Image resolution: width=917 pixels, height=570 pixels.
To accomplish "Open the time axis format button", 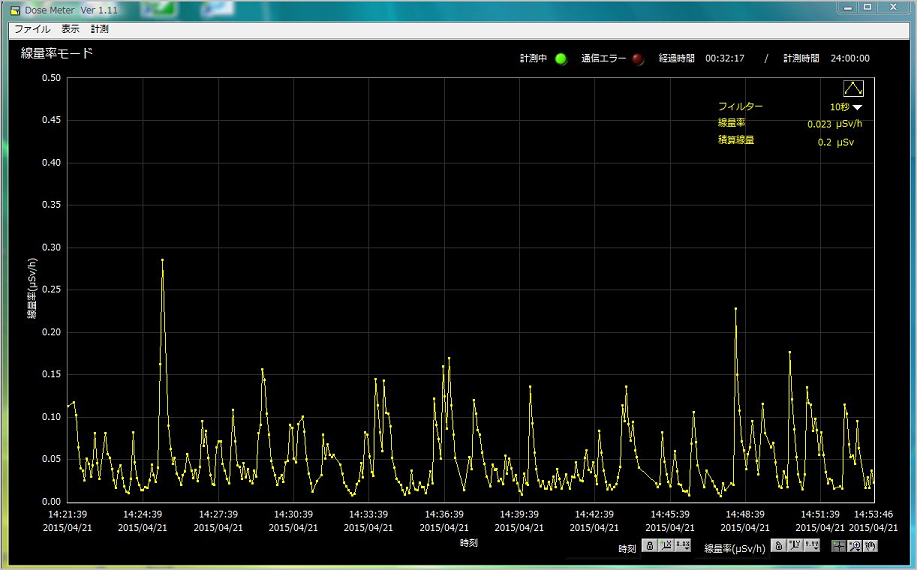I will coord(683,546).
